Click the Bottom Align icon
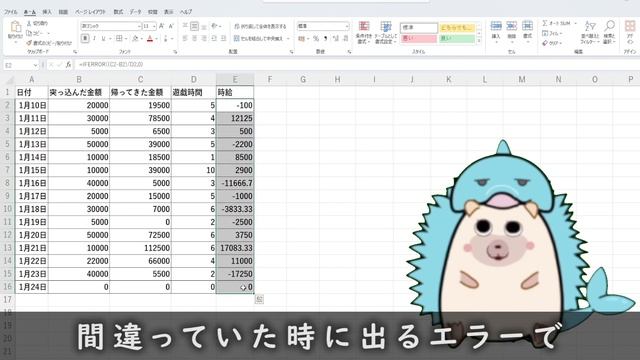The image size is (640, 360). pyautogui.click(x=204, y=26)
